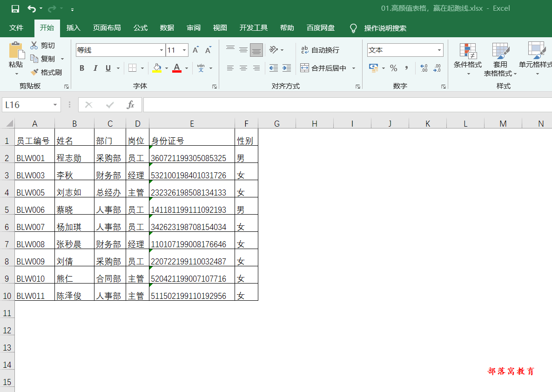Open the font size dropdown

coord(184,50)
